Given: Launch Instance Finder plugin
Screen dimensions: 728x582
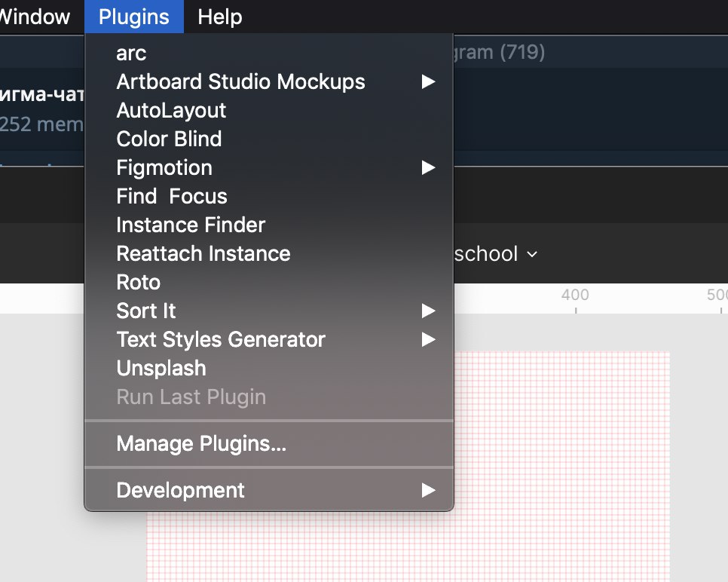Looking at the screenshot, I should click(x=269, y=225).
